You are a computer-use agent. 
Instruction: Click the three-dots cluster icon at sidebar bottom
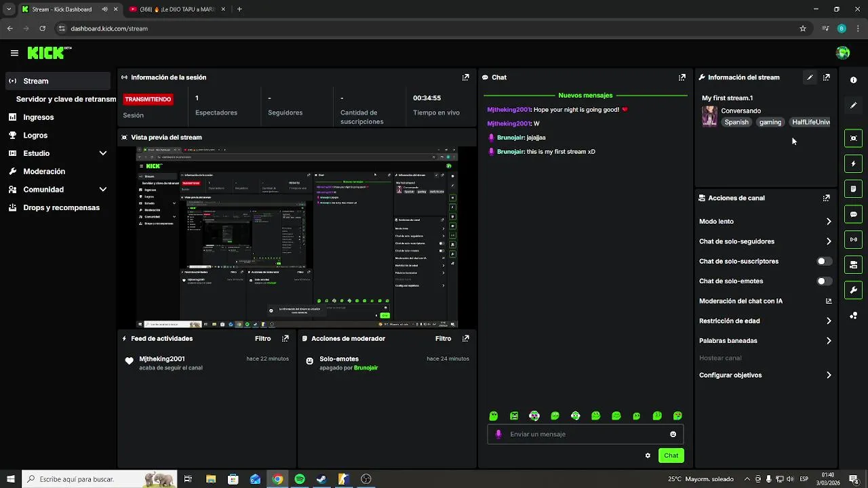click(853, 316)
